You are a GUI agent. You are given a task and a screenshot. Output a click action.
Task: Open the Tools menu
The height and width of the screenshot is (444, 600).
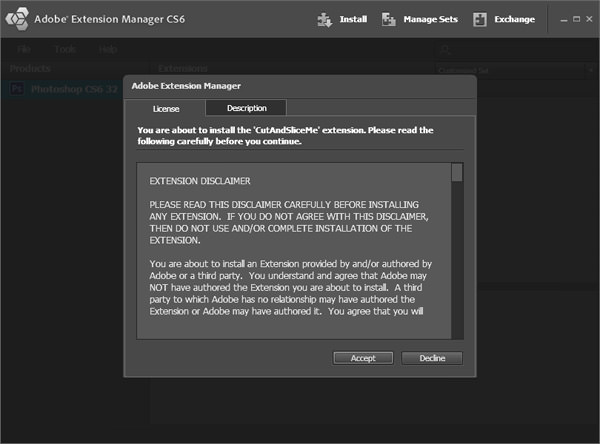tap(65, 49)
